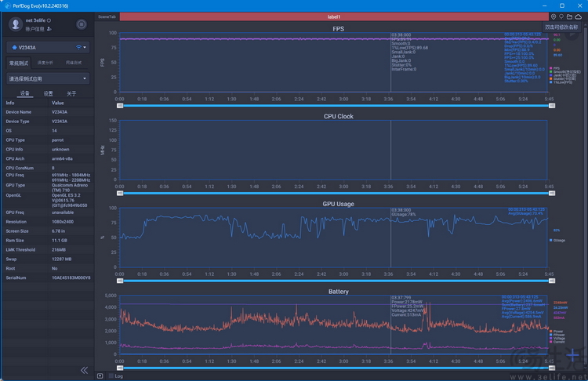The height and width of the screenshot is (381, 588).
Task: Click the CPU Clock chart title
Action: click(339, 116)
